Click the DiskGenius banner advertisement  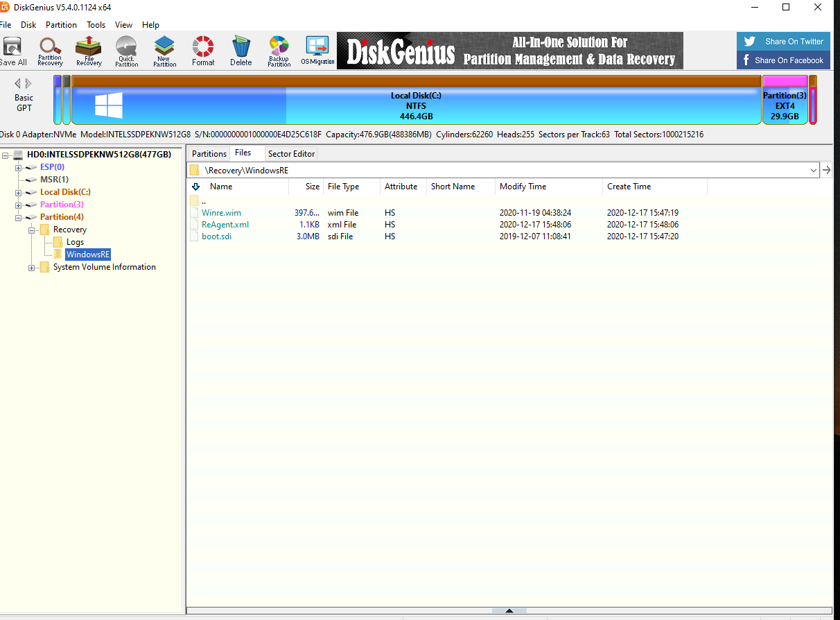[510, 51]
